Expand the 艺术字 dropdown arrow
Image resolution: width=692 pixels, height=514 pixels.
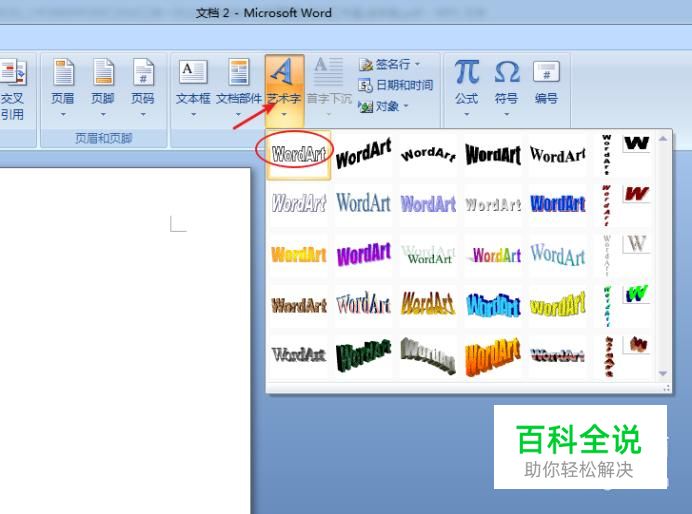[284, 115]
